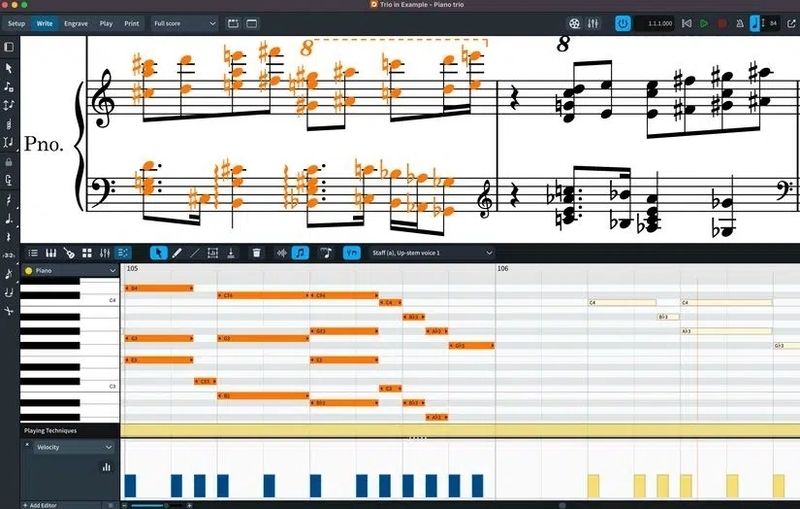
Task: Open Staff (a), Up-stem voice 1 dropdown
Action: [432, 253]
